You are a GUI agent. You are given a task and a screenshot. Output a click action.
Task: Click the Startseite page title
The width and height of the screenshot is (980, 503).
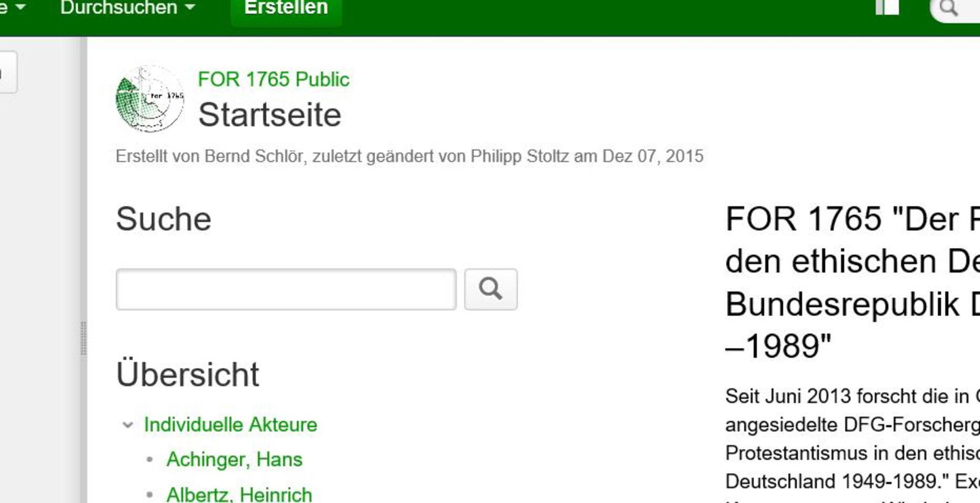click(x=269, y=115)
